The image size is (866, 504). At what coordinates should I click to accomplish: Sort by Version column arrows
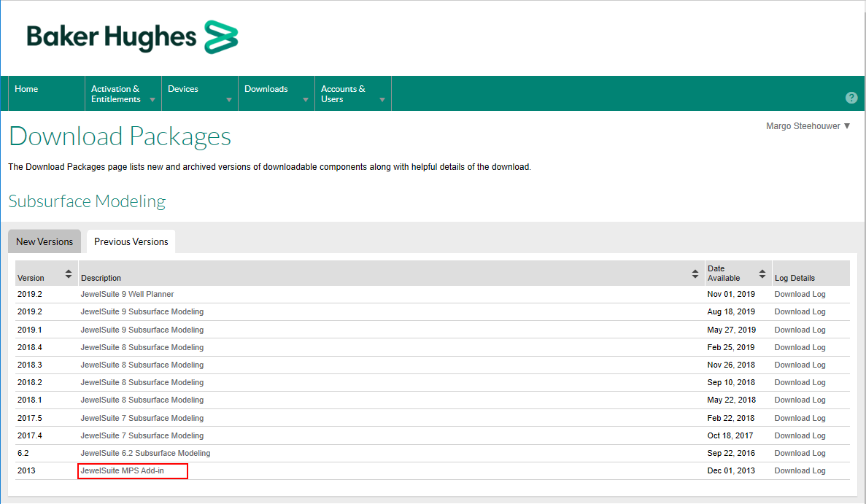click(69, 274)
